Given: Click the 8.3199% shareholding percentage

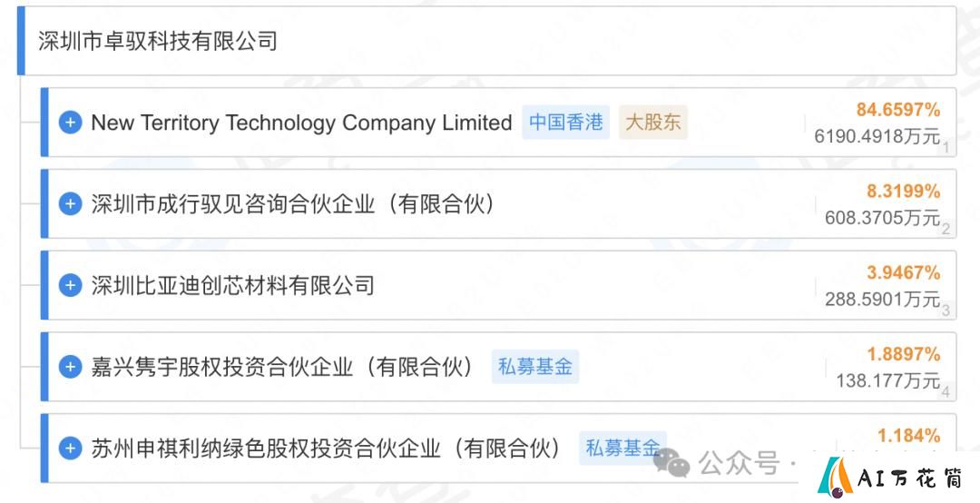Looking at the screenshot, I should (903, 192).
